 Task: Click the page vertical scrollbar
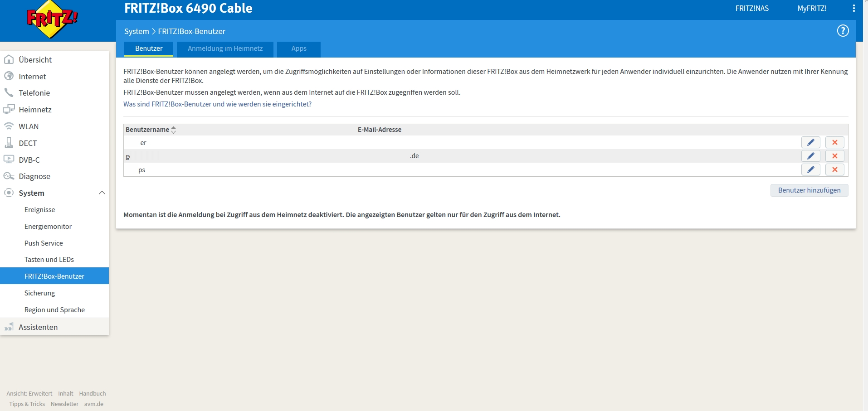click(865, 205)
